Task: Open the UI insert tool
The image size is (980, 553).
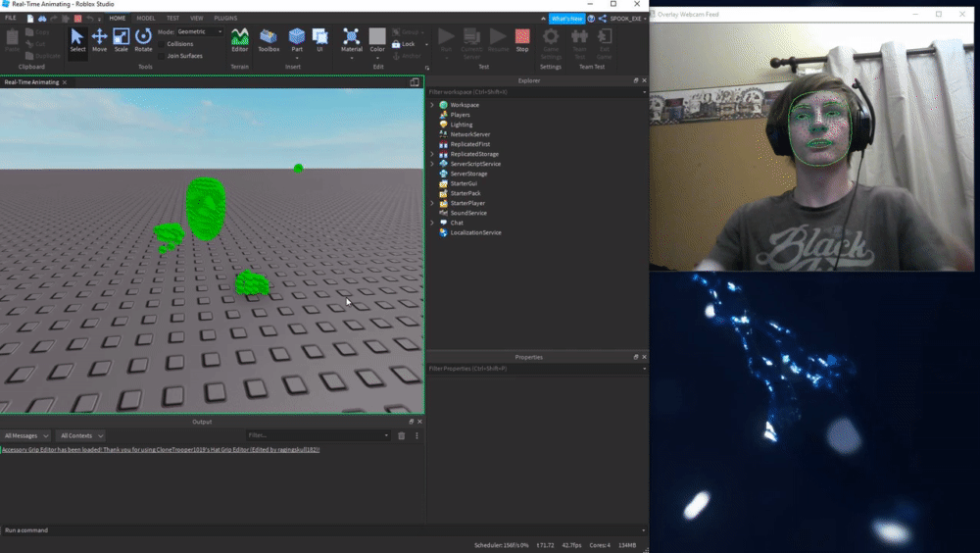Action: [320, 40]
